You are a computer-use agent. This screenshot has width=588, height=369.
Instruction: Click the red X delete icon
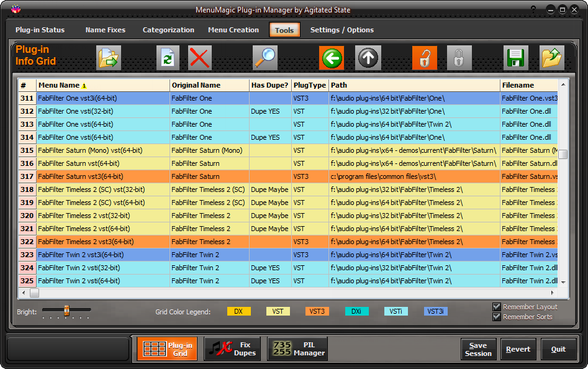(200, 58)
